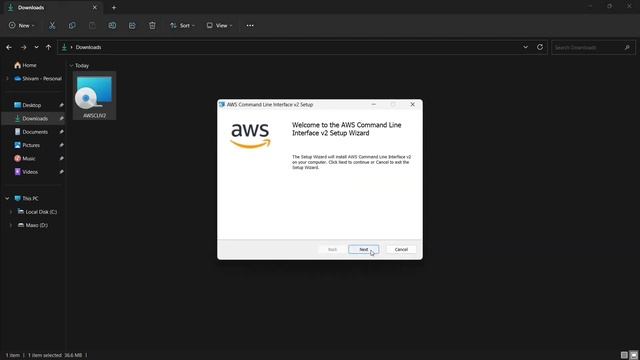Screen dimensions: 640x360
Task: Go up one folder level
Action: pyautogui.click(x=49, y=47)
